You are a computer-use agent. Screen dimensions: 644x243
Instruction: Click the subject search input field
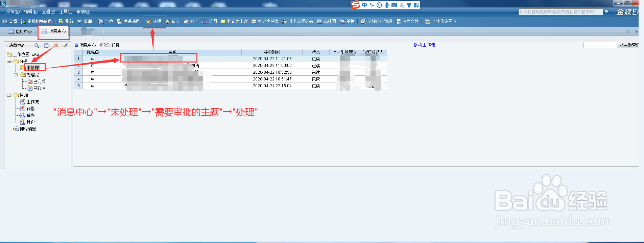pyautogui.click(x=600, y=45)
